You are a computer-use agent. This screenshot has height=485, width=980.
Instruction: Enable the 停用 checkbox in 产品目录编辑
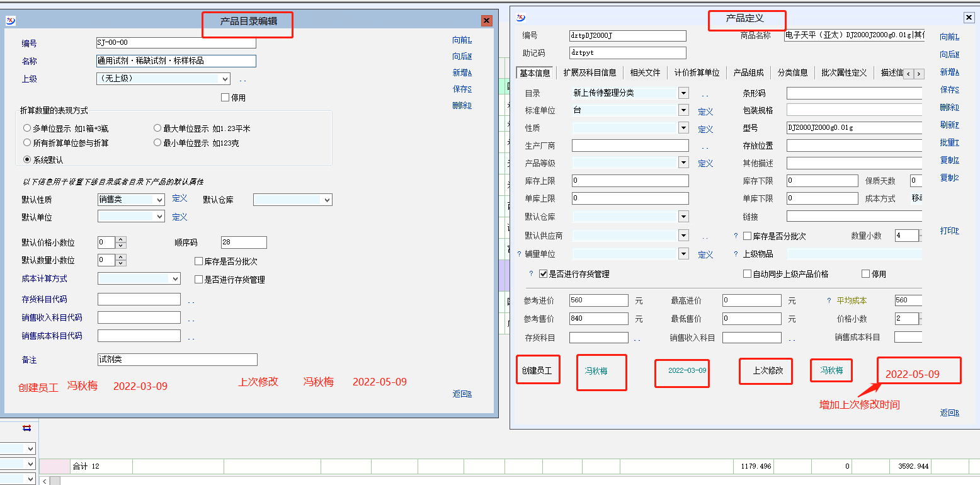pos(225,98)
